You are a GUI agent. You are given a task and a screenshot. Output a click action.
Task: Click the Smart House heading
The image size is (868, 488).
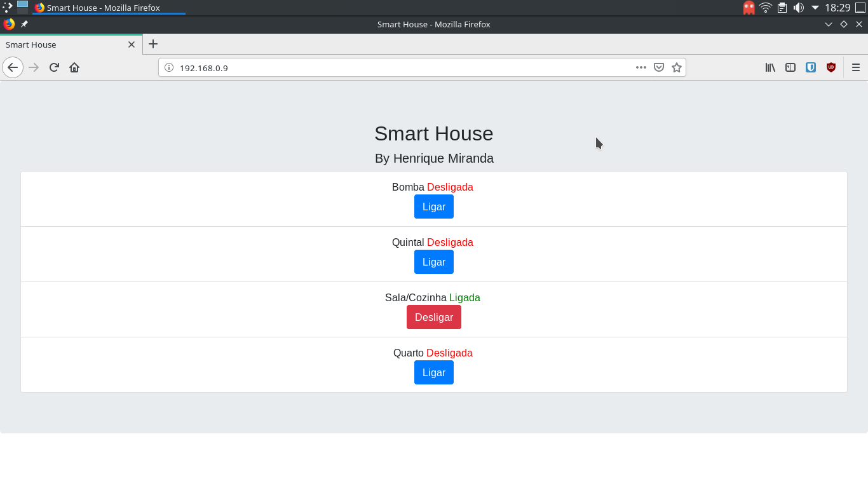pyautogui.click(x=434, y=133)
